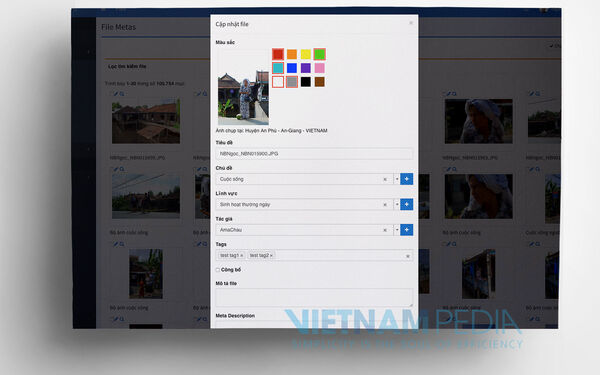The width and height of the screenshot is (600, 375).
Task: Clear the Tác giả selection with x
Action: point(385,230)
